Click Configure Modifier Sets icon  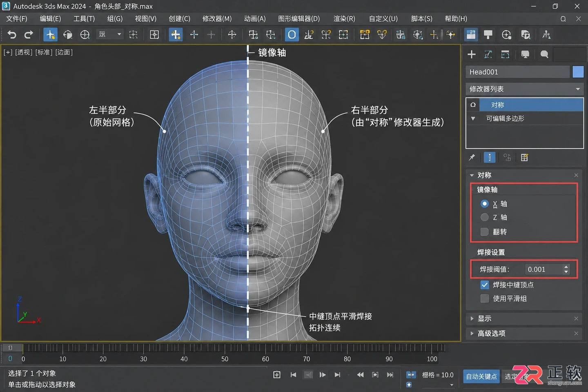coord(525,158)
